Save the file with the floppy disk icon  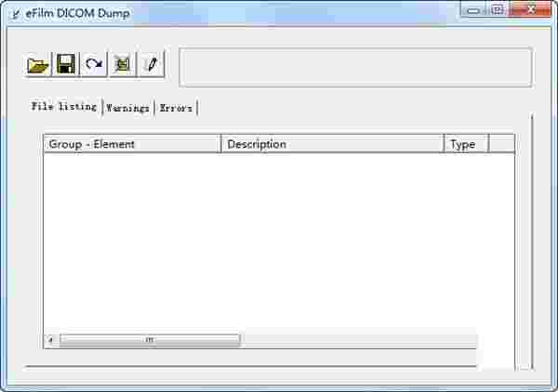(x=66, y=65)
